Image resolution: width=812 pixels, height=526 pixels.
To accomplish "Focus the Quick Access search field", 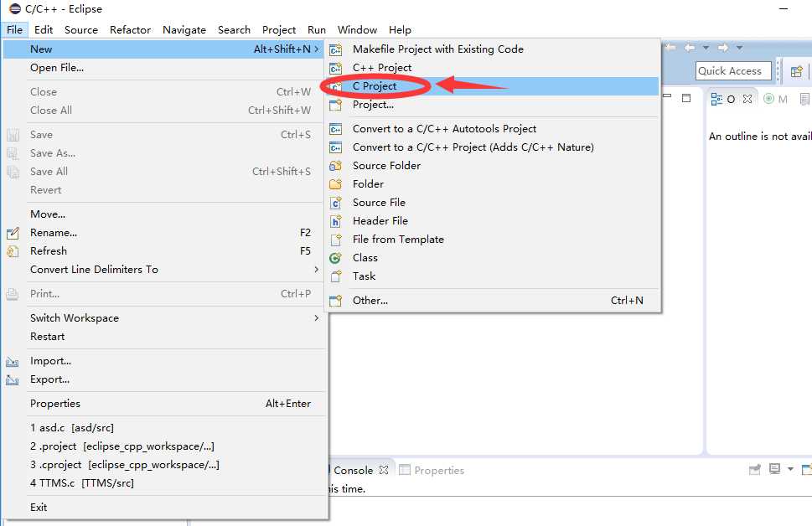I will tap(733, 71).
